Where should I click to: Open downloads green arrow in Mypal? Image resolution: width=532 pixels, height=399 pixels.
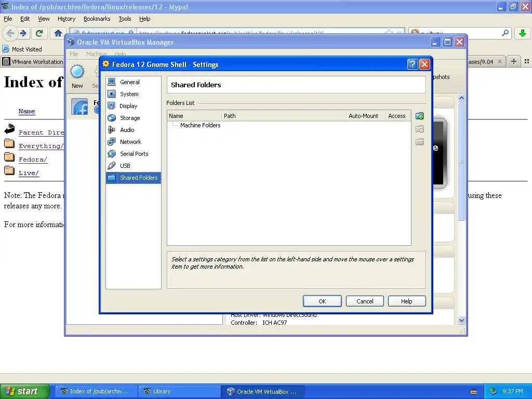[523, 33]
